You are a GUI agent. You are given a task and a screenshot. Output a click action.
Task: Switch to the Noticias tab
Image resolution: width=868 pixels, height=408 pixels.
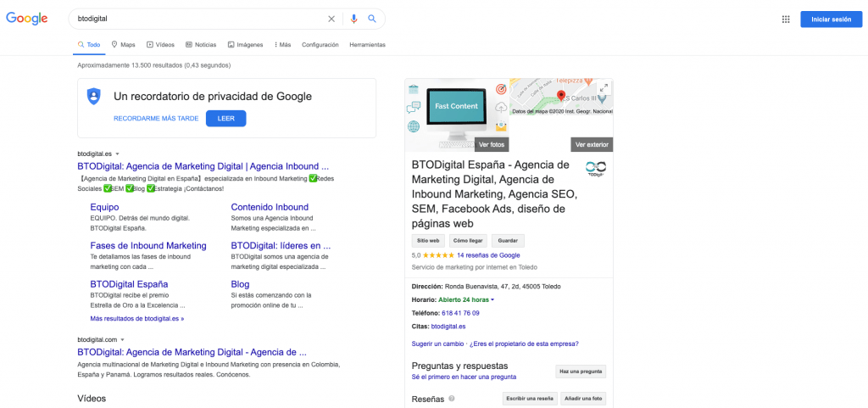[x=201, y=45]
